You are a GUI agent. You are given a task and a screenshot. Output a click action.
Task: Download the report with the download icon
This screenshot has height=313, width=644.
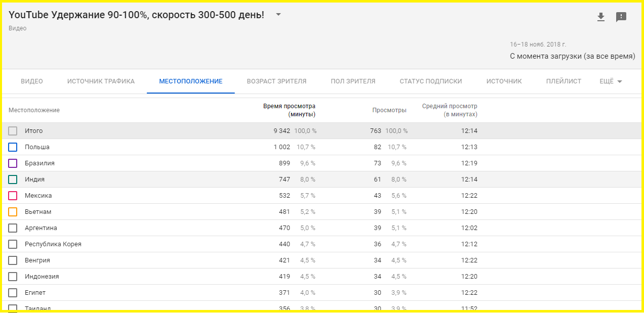pyautogui.click(x=601, y=17)
